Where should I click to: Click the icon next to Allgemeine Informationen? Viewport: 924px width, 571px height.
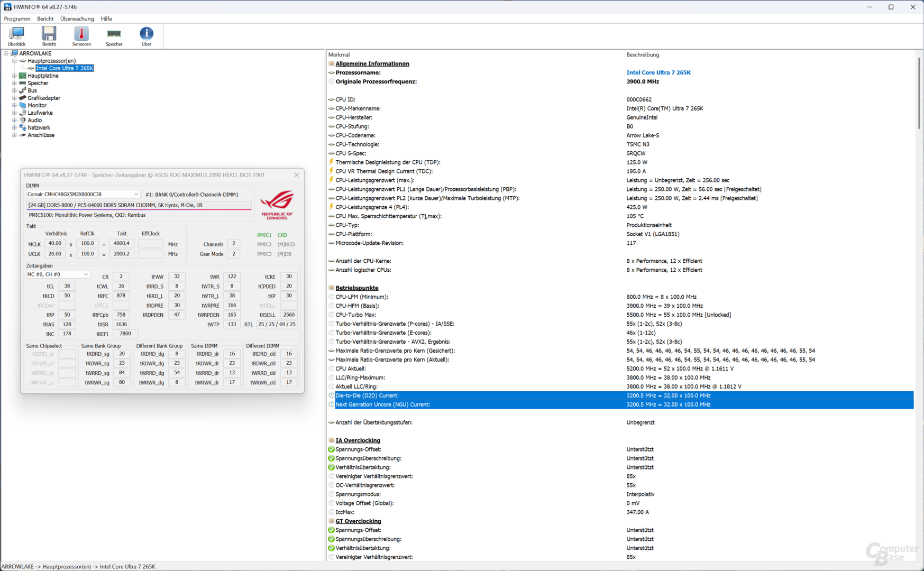point(332,63)
